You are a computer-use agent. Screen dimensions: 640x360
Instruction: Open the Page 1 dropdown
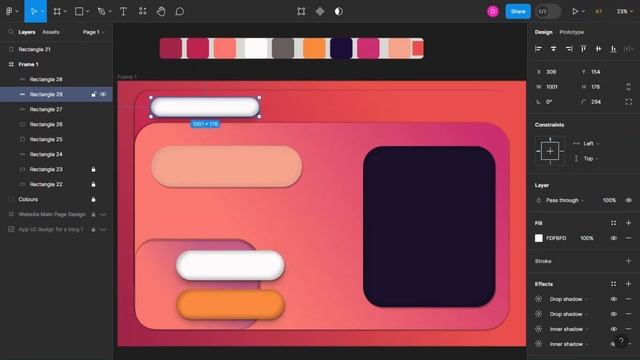click(x=93, y=32)
